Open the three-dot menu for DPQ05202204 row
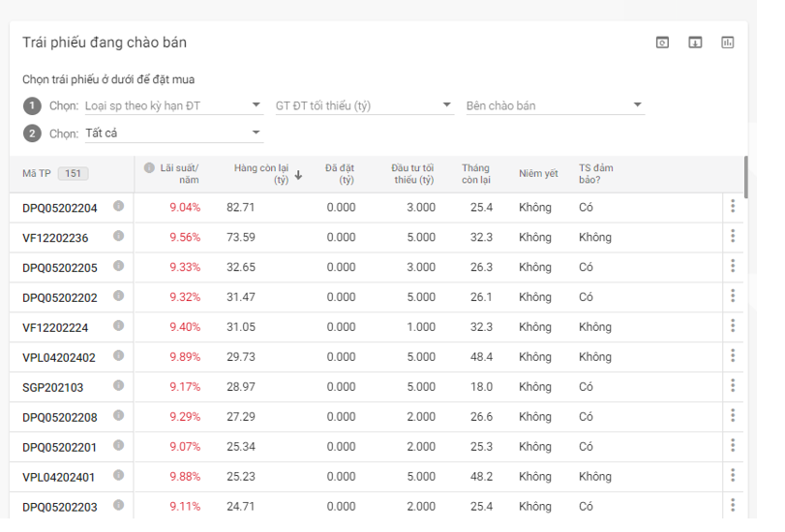The width and height of the screenshot is (785, 532). click(733, 206)
